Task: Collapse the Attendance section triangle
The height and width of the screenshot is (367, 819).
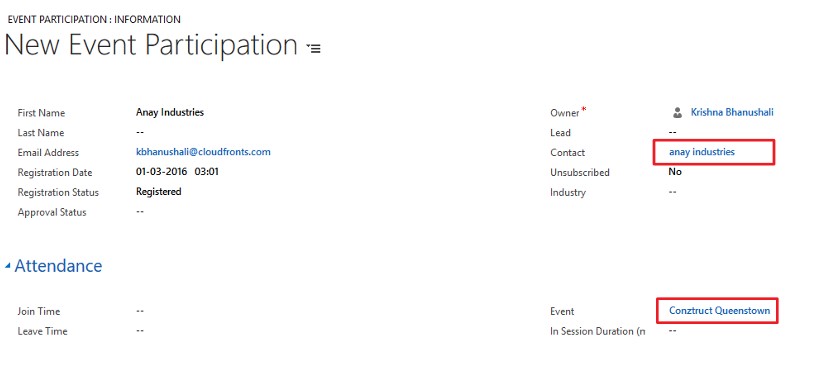Action: (x=7, y=266)
